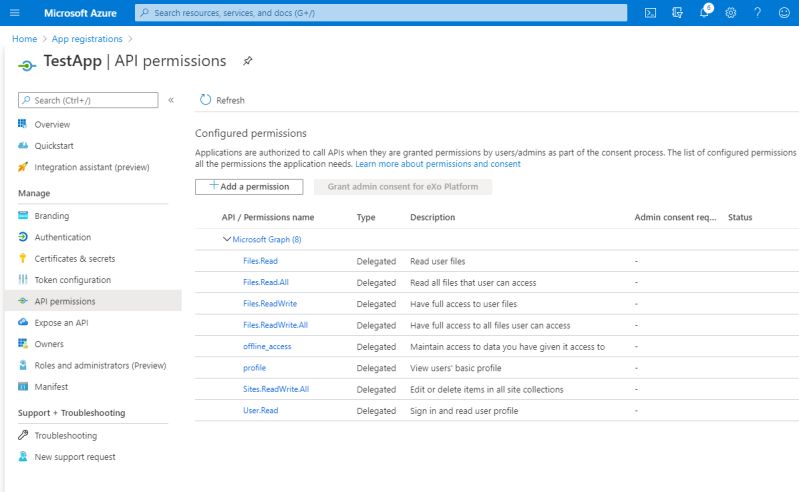Open the Sites.ReadWrite.All permission
The height and width of the screenshot is (492, 799).
point(276,389)
